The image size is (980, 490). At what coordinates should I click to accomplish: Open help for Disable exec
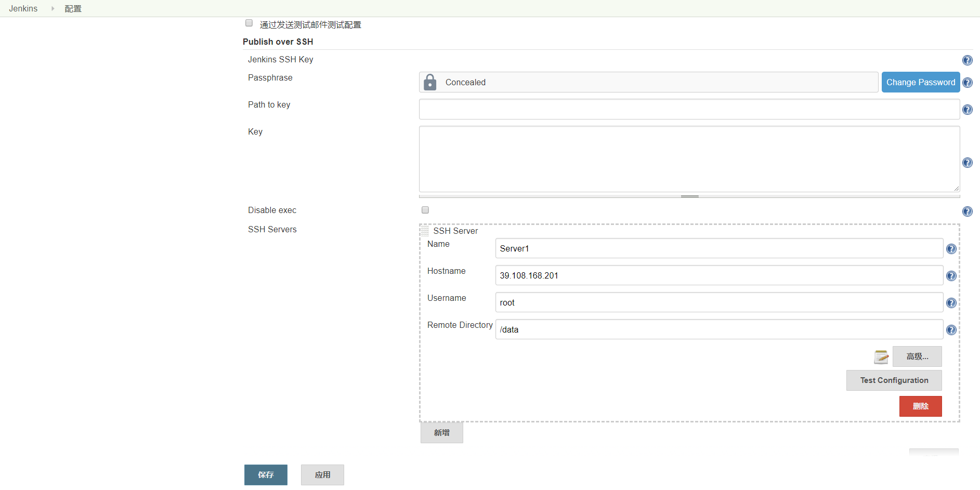point(967,211)
